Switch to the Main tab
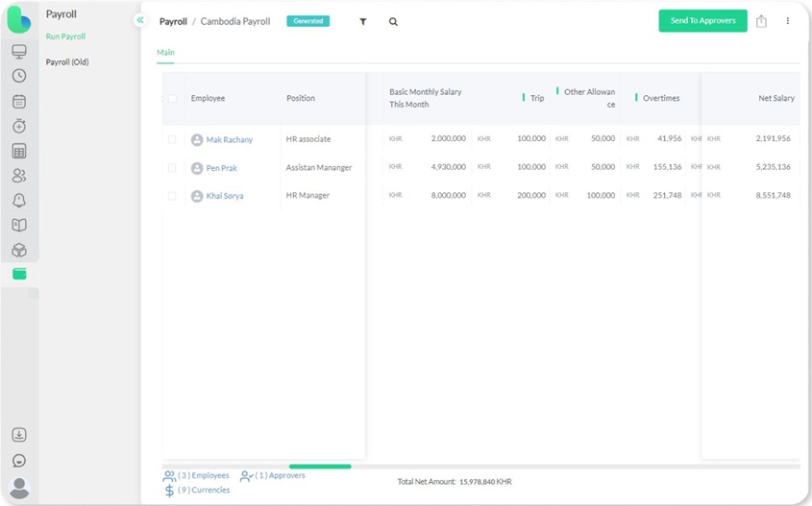This screenshot has width=812, height=506. tap(165, 52)
